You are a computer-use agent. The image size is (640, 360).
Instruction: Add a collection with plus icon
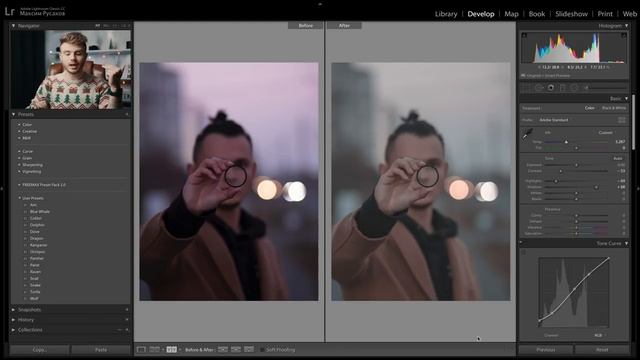coord(127,330)
